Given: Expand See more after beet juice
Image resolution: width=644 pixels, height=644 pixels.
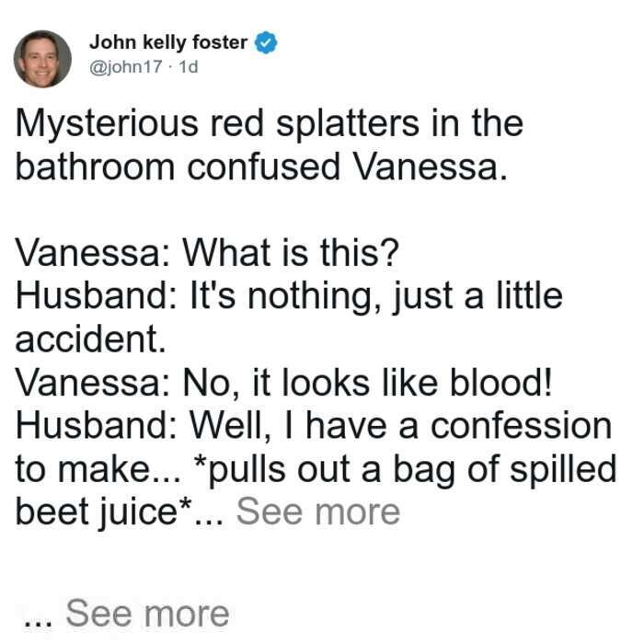Looking at the screenshot, I should click(318, 512).
